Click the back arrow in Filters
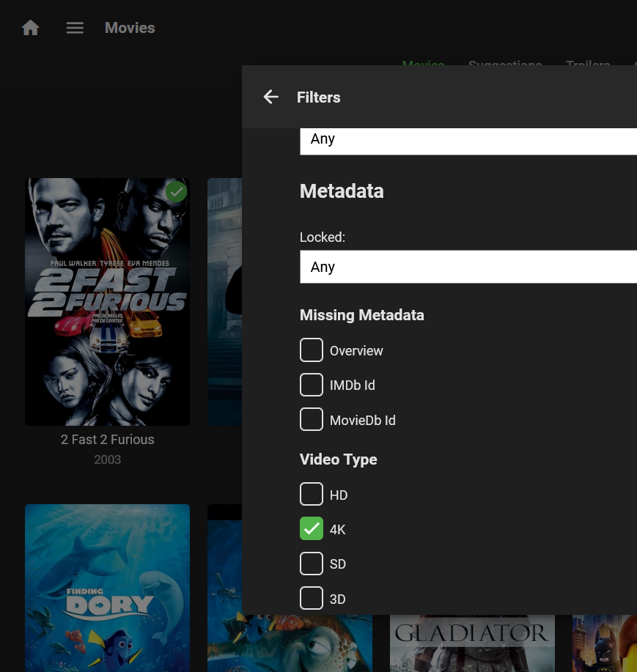Viewport: 637px width, 672px height. tap(271, 97)
